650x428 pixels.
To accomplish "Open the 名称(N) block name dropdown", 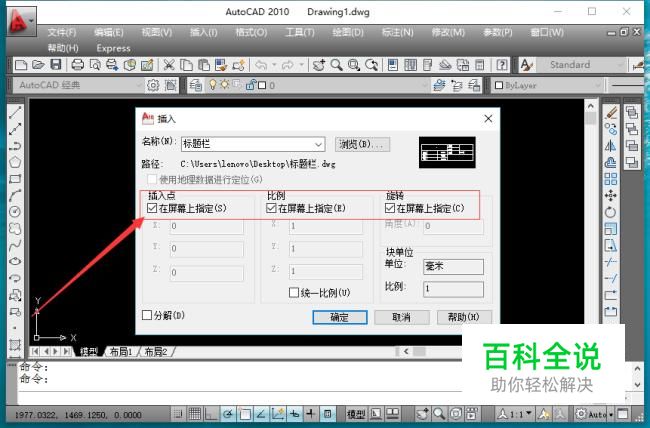I will (318, 144).
